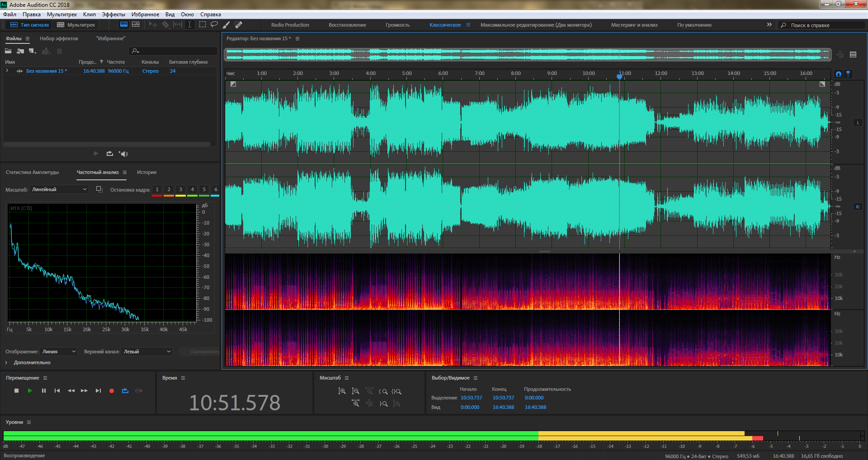This screenshot has height=460, width=868.
Task: Click the Zoom In Amplitude icon
Action: pyautogui.click(x=342, y=391)
